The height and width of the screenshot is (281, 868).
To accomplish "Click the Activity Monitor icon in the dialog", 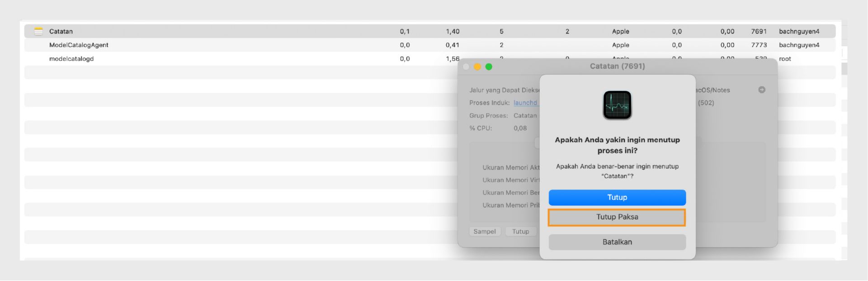I will pos(617,105).
